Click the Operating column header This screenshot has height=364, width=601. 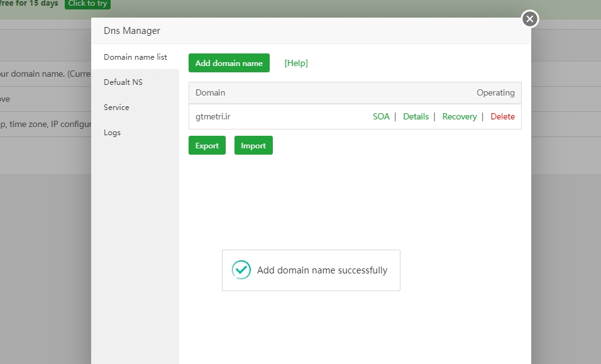(495, 92)
